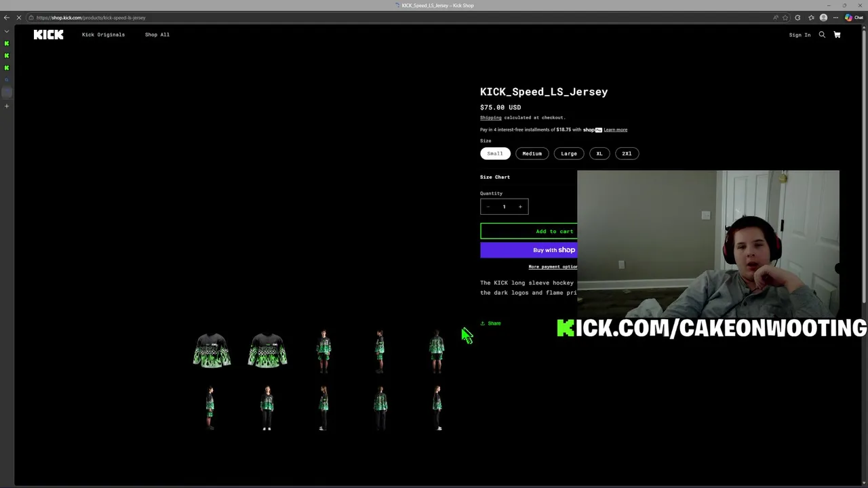Stop page loading with the X button
868x488 pixels.
(x=19, y=18)
